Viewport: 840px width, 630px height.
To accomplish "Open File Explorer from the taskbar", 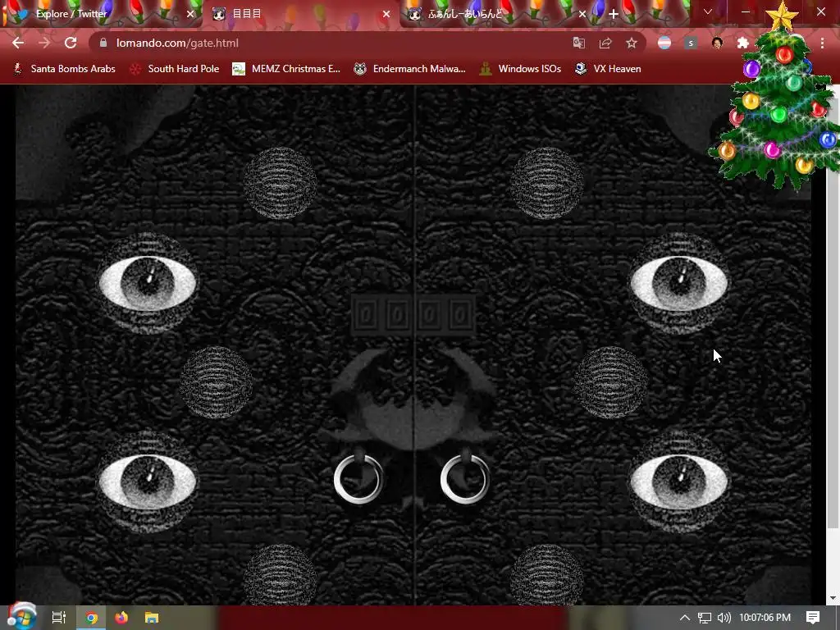I will 152,618.
